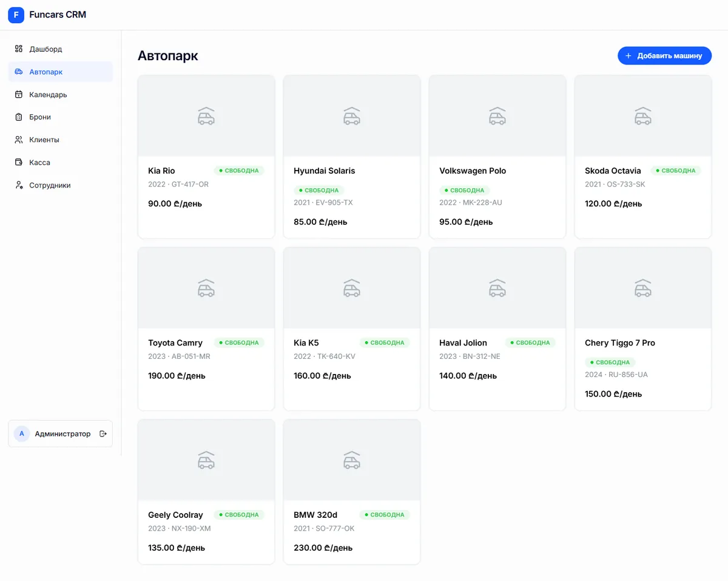Screen dimensions: 728x581
Task: Click the plate text BN-312-NE
Action: [x=482, y=356]
